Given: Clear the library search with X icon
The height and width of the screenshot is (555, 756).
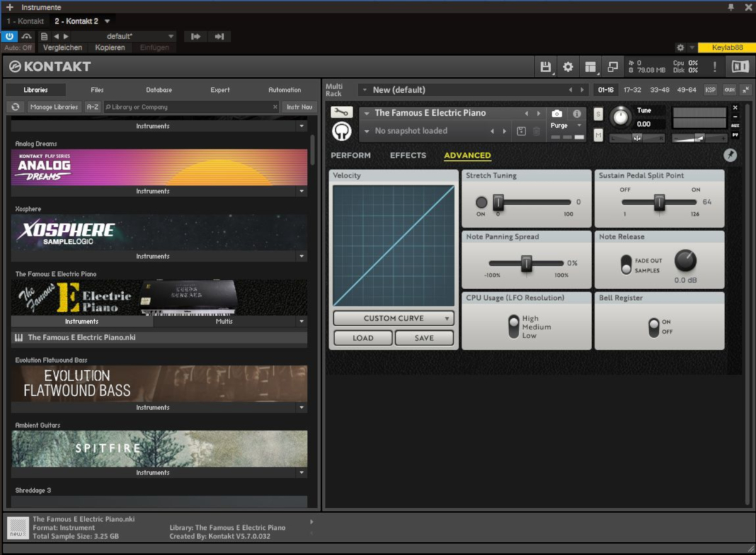Looking at the screenshot, I should click(275, 107).
